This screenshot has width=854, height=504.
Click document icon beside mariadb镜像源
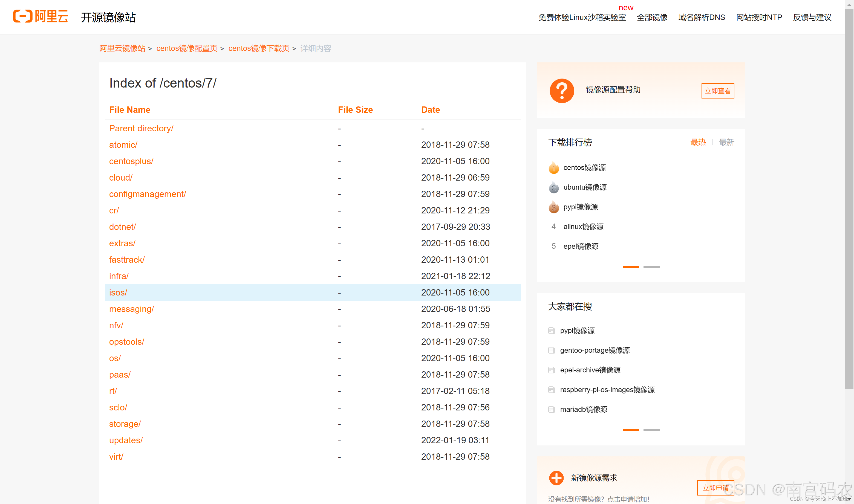pos(551,409)
